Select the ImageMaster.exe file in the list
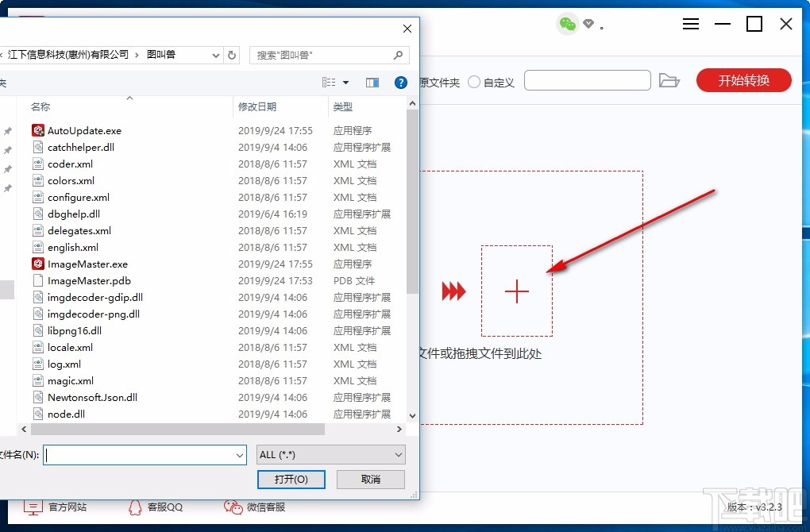810x532 pixels. coord(85,264)
